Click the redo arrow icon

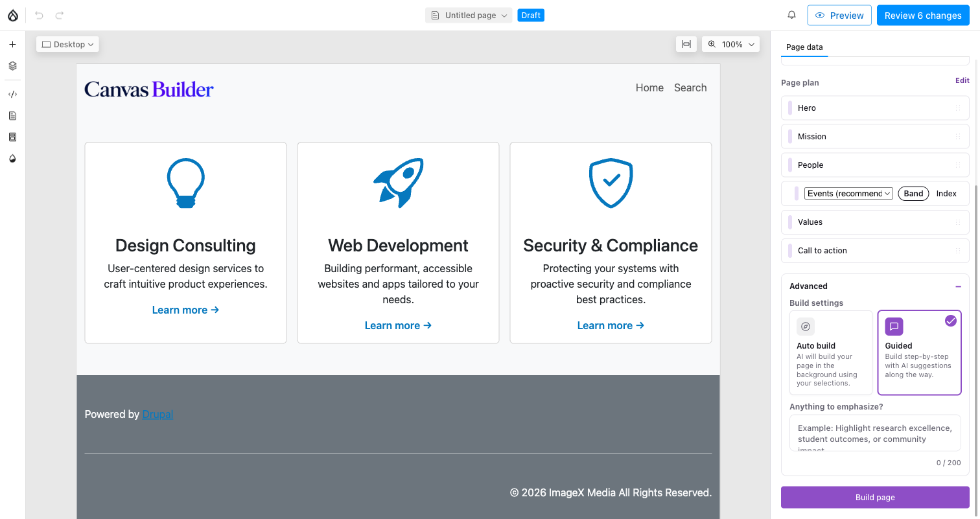pos(60,15)
